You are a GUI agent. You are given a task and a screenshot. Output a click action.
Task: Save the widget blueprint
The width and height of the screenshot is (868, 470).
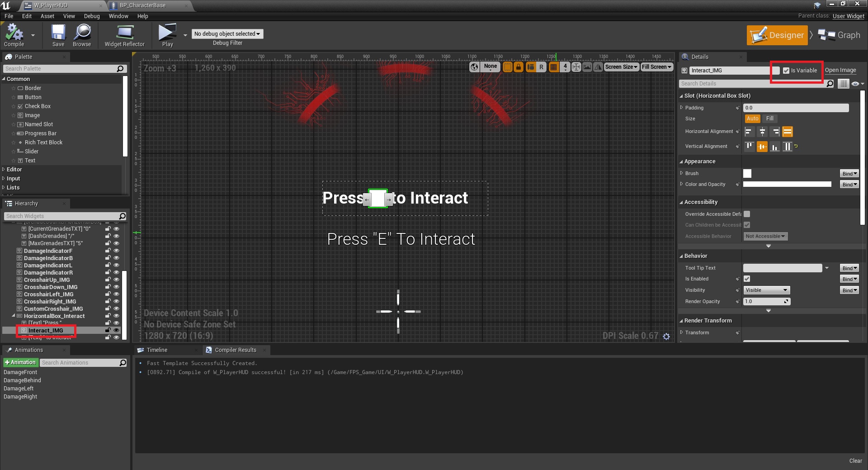(x=58, y=35)
